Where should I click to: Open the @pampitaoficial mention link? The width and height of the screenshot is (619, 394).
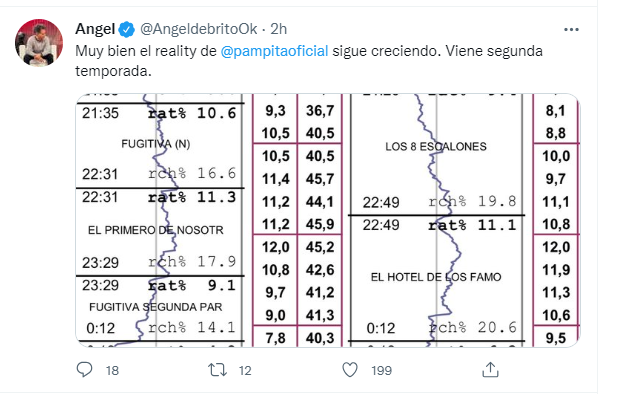tap(274, 51)
